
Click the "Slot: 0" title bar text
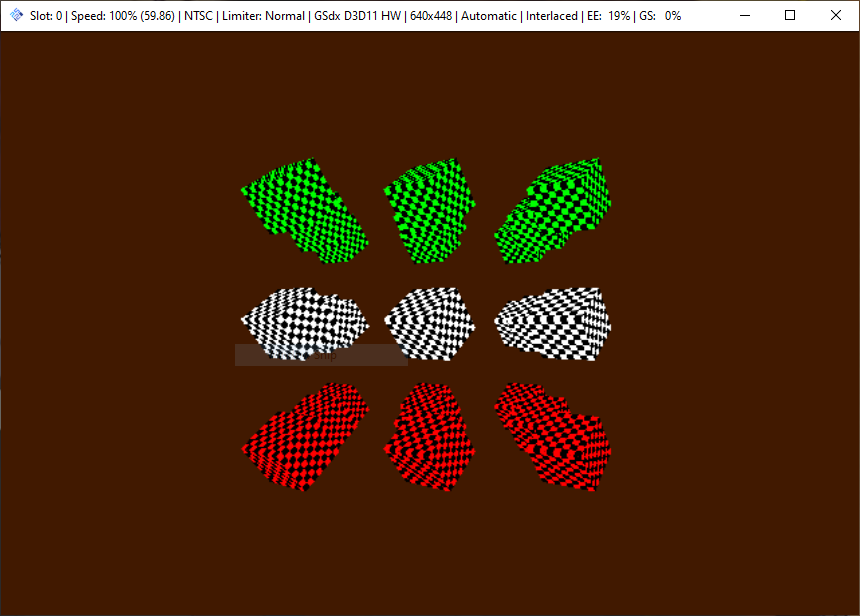[x=46, y=16]
